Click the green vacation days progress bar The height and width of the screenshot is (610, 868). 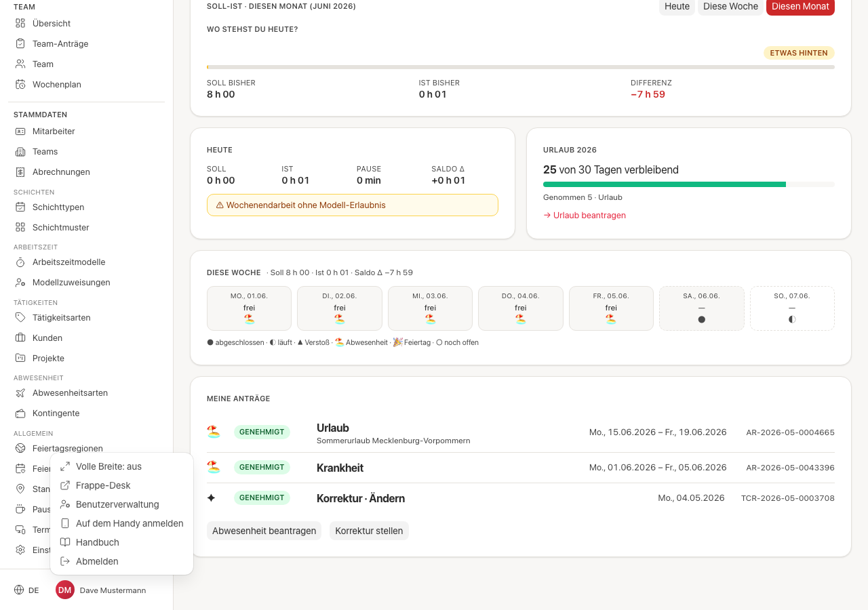click(x=665, y=184)
